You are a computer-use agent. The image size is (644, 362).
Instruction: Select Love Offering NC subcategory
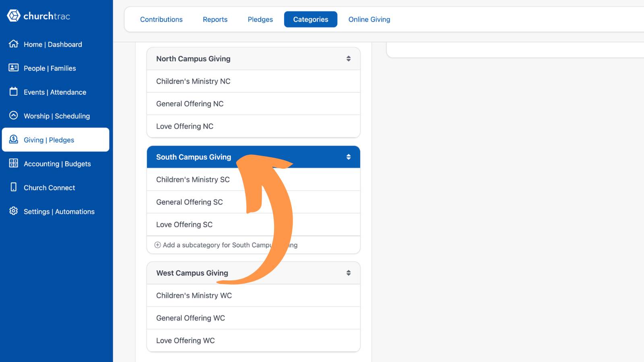254,126
